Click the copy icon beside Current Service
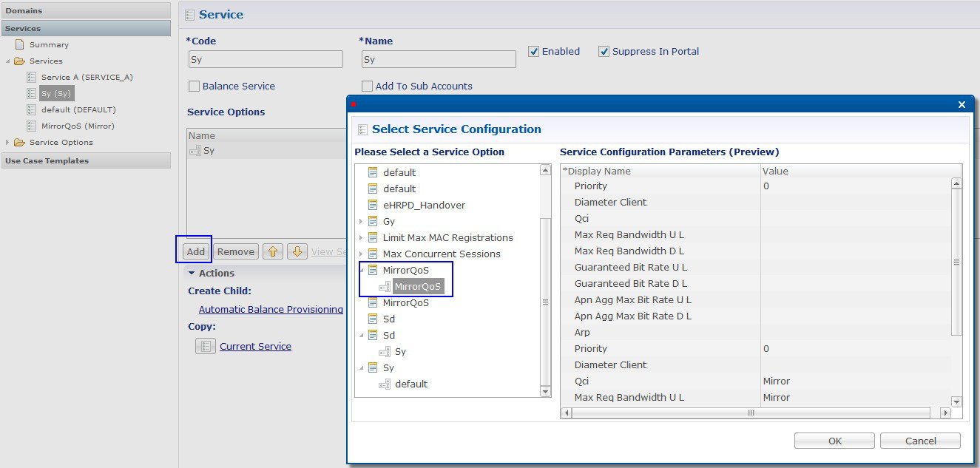980x468 pixels. coord(206,346)
